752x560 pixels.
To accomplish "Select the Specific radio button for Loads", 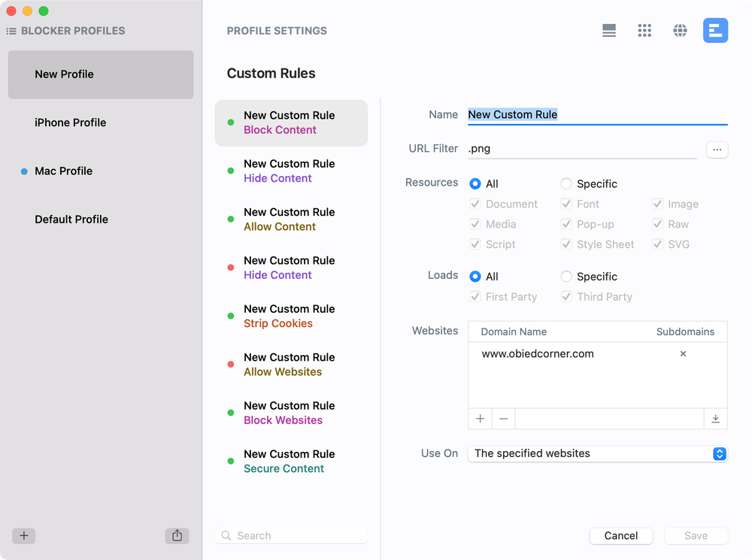I will 566,277.
